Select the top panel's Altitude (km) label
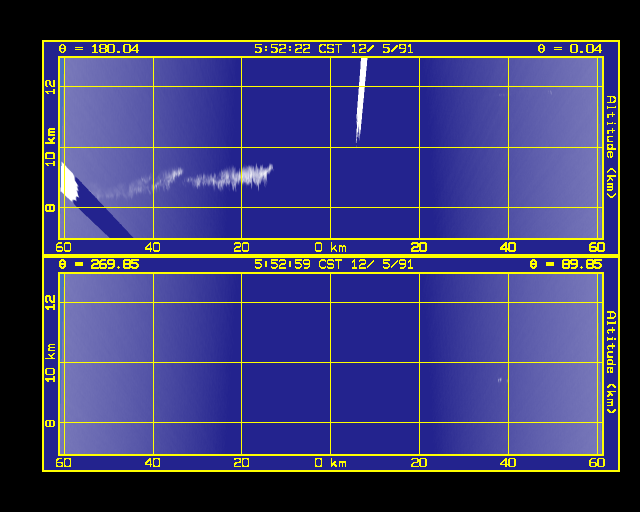Image resolution: width=640 pixels, height=512 pixels. pyautogui.click(x=611, y=147)
